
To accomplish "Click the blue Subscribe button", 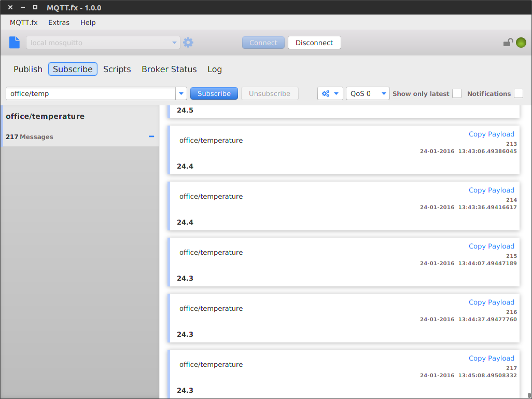I will tap(214, 93).
